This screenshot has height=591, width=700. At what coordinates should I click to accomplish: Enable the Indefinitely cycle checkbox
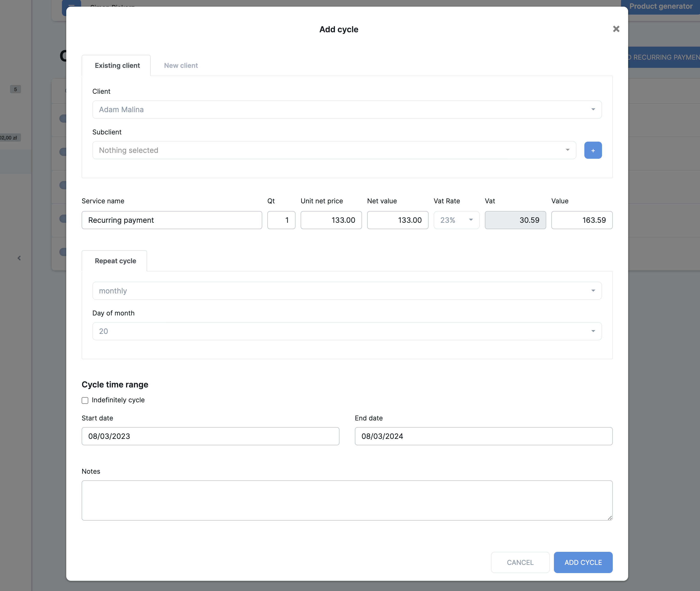[85, 400]
